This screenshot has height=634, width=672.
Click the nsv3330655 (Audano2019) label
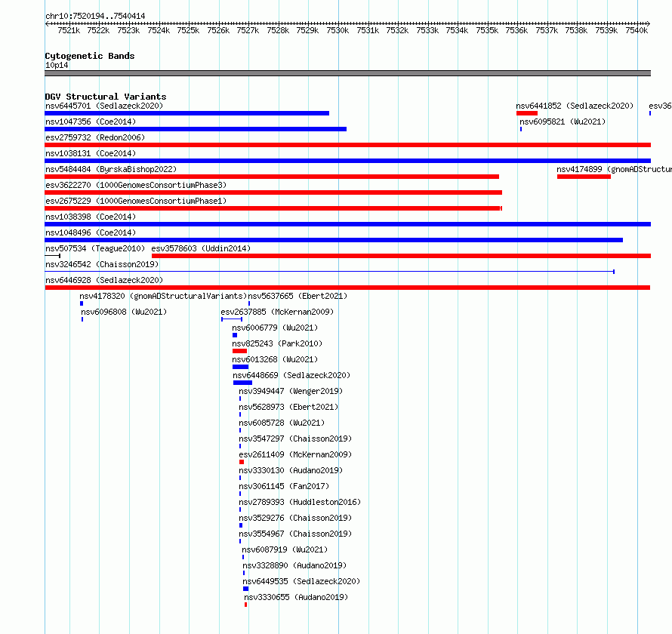296,597
